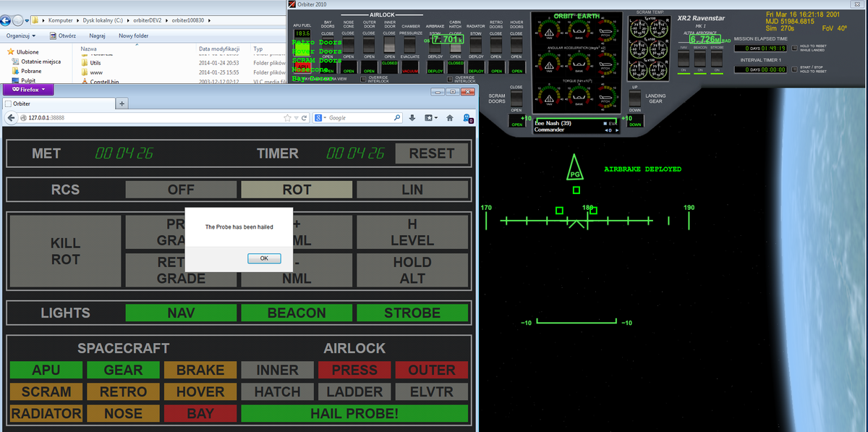Toggle the red PRESS airlock button
Image resolution: width=868 pixels, height=432 pixels.
pyautogui.click(x=354, y=370)
